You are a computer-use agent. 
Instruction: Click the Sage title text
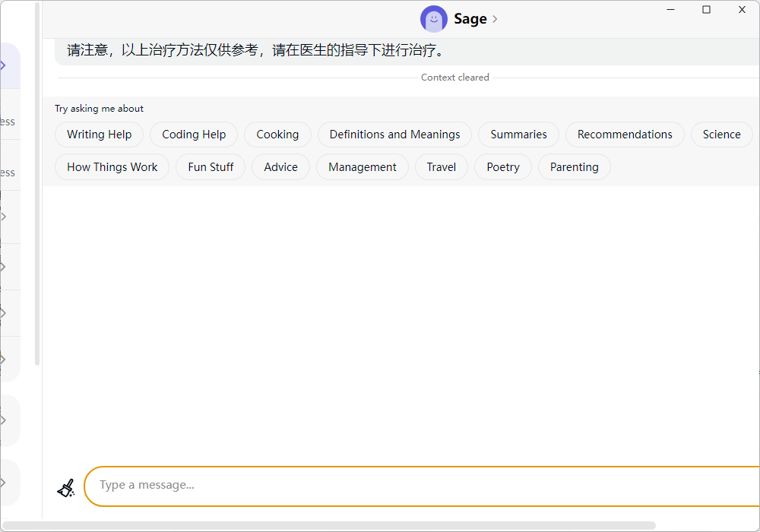pos(470,19)
